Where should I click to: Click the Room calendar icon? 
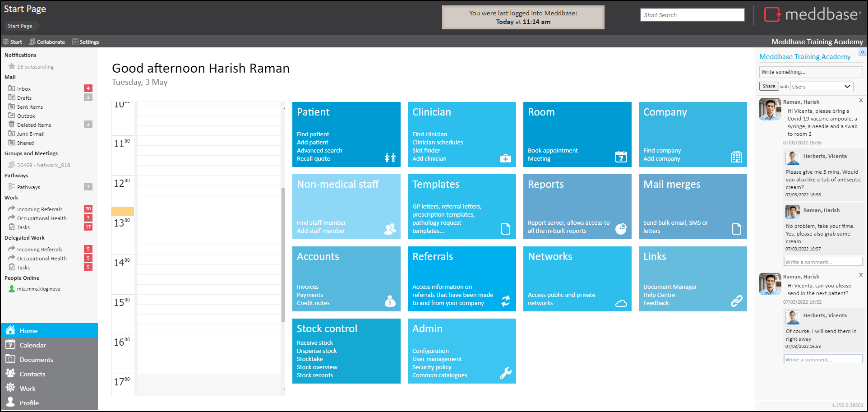pyautogui.click(x=621, y=157)
